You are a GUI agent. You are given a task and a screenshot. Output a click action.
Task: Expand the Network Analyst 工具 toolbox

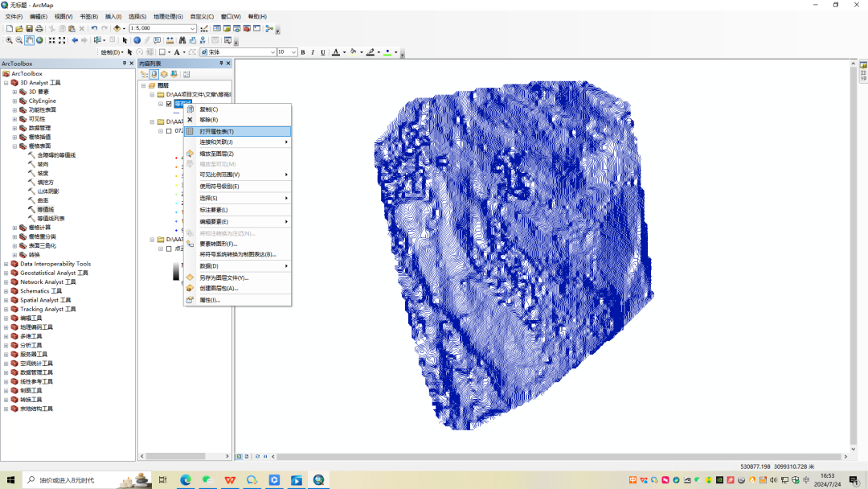tap(6, 281)
